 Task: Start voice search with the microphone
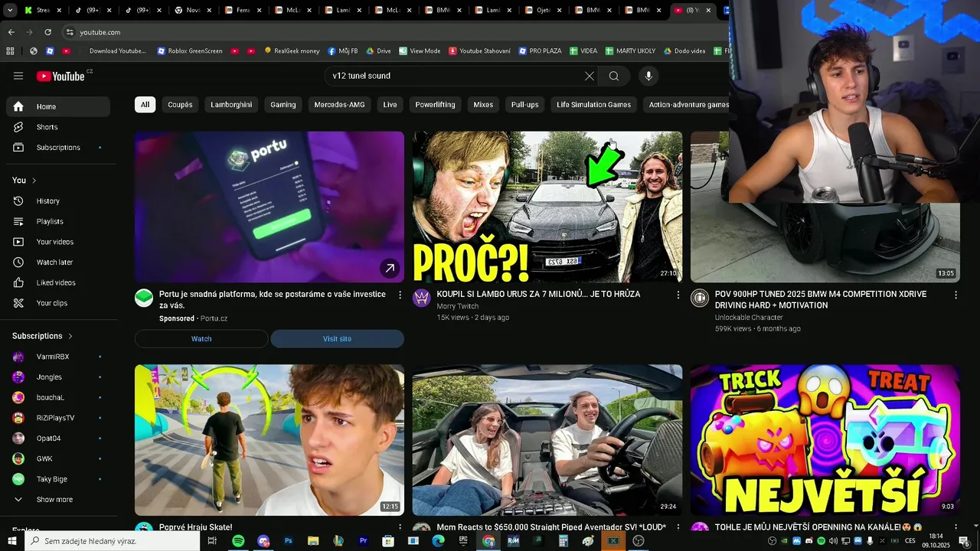648,76
